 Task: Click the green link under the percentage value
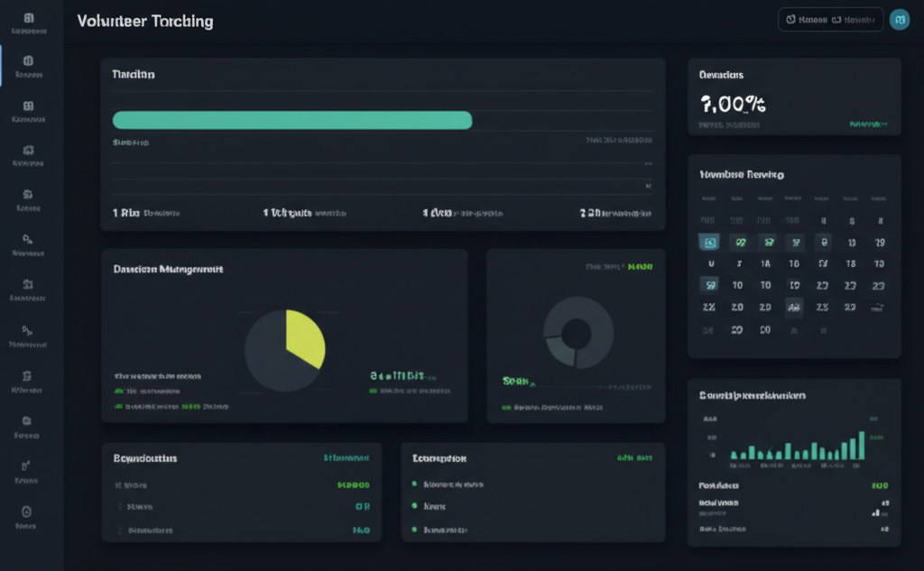(x=868, y=124)
